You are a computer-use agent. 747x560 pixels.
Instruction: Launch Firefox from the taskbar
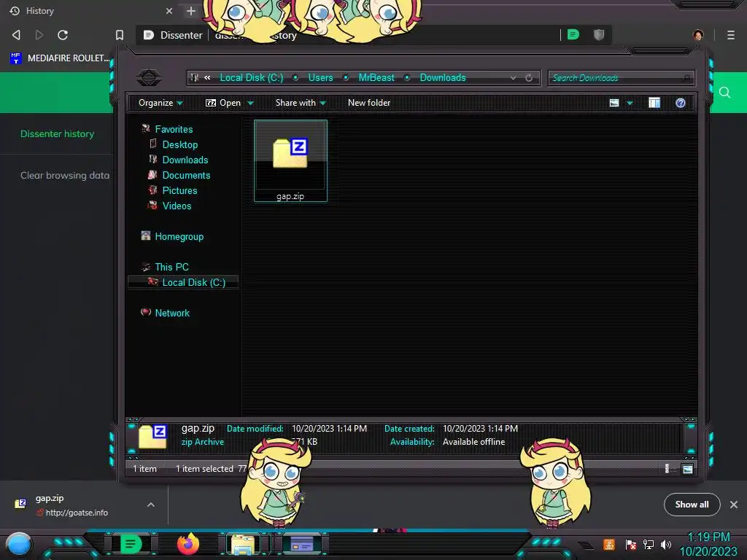click(188, 544)
